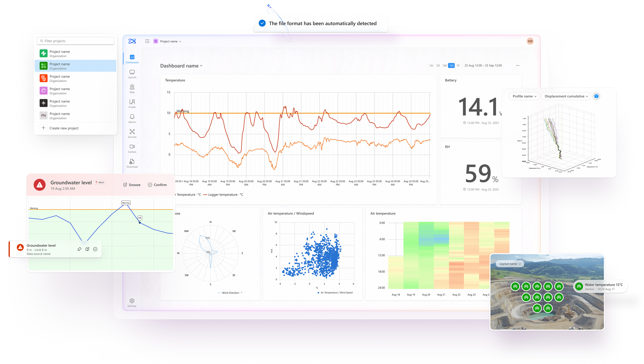
Task: Open the Sources sidebar icon
Action: (x=132, y=133)
